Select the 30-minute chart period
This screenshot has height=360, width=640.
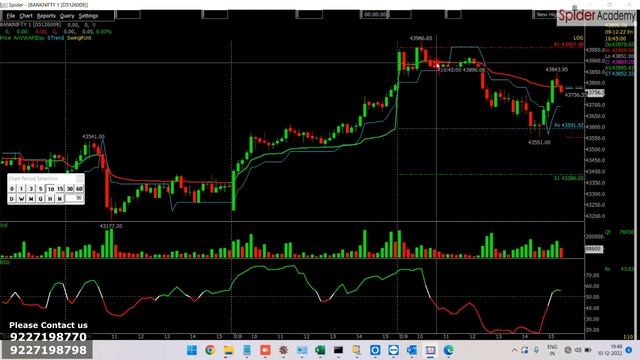click(x=70, y=189)
